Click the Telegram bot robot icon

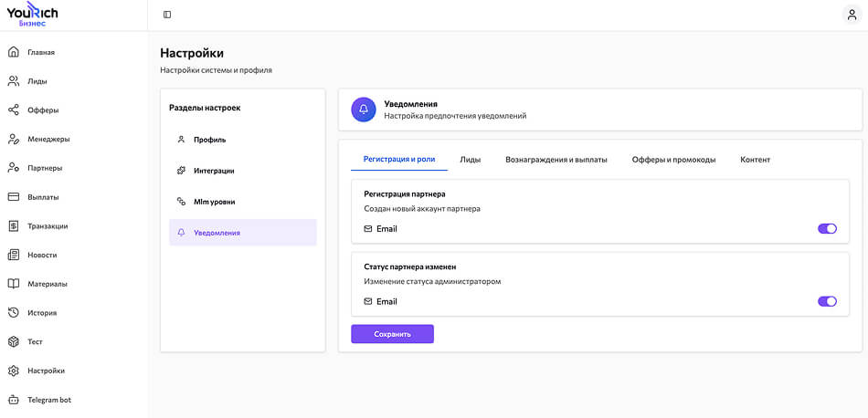click(14, 399)
